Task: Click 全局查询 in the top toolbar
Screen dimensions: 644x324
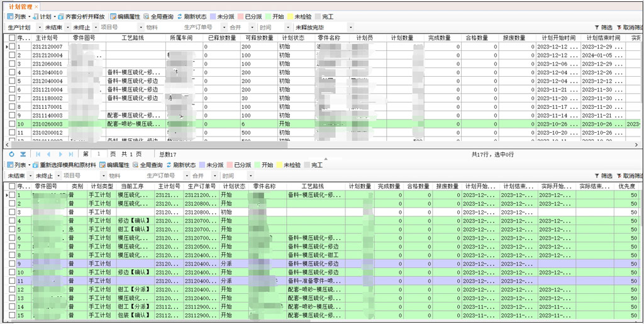Action: point(158,16)
